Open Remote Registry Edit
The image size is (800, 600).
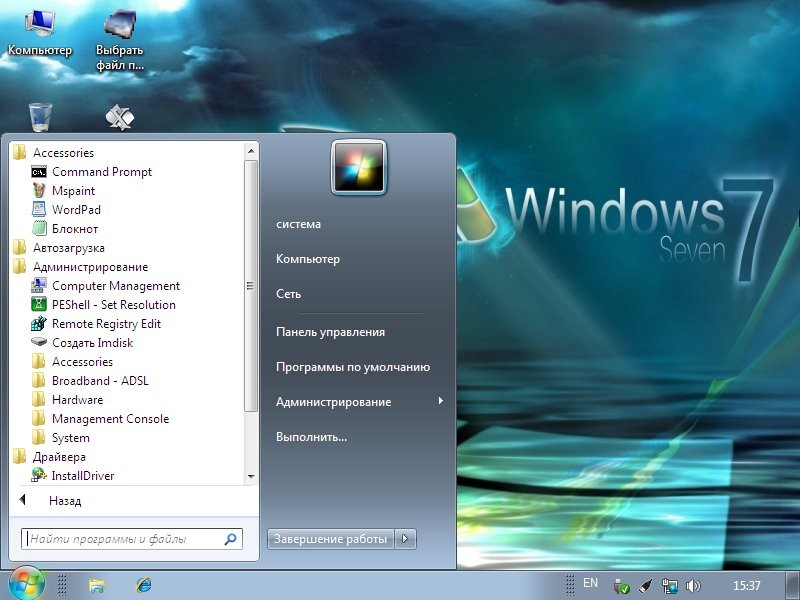tap(96, 323)
